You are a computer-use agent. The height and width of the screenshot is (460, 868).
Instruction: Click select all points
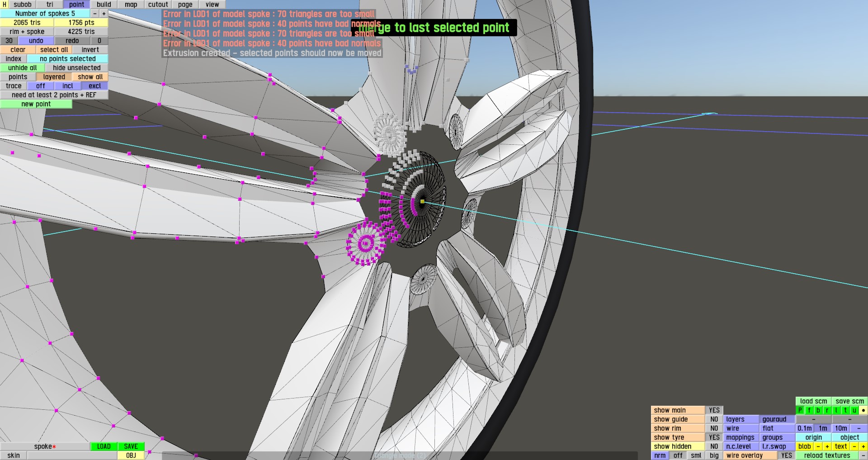click(54, 50)
